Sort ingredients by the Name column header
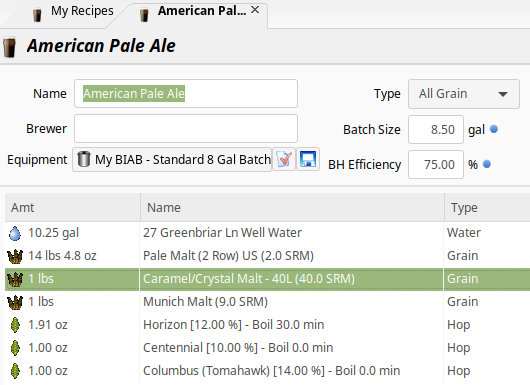 (x=292, y=208)
